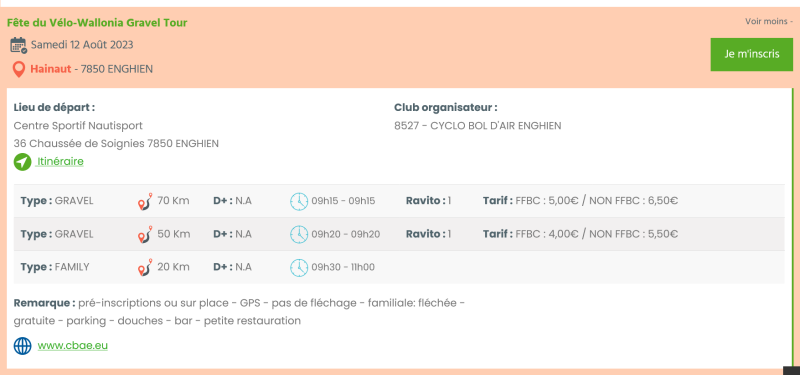This screenshot has width=800, height=375.
Task: Click the orange location pin icon near Hainaut
Action: pos(19,69)
